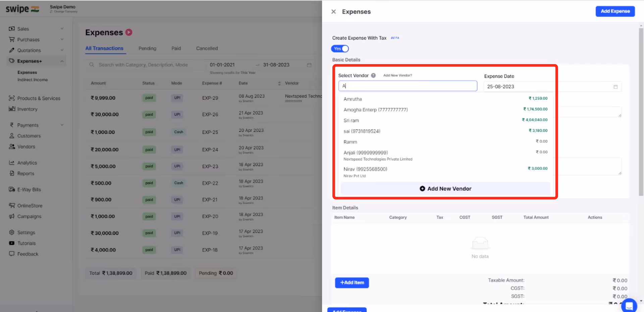The image size is (644, 312).
Task: Toggle the Create Expense With Tax switch
Action: point(340,49)
